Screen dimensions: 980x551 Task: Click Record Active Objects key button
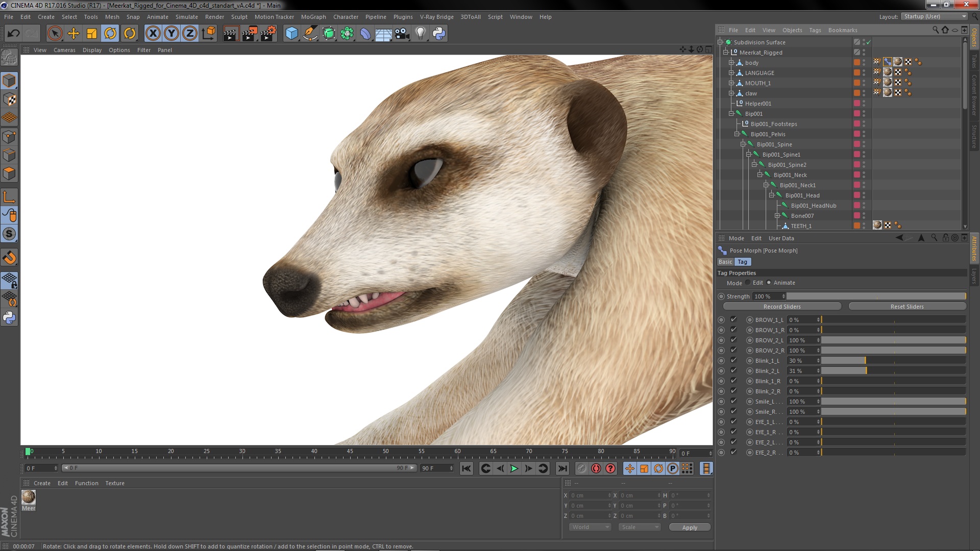(x=582, y=468)
